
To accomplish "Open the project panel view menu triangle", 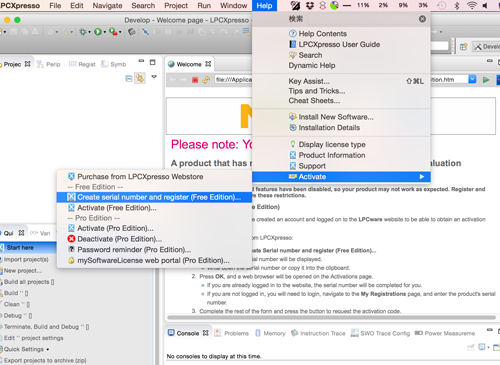I will pos(154,77).
